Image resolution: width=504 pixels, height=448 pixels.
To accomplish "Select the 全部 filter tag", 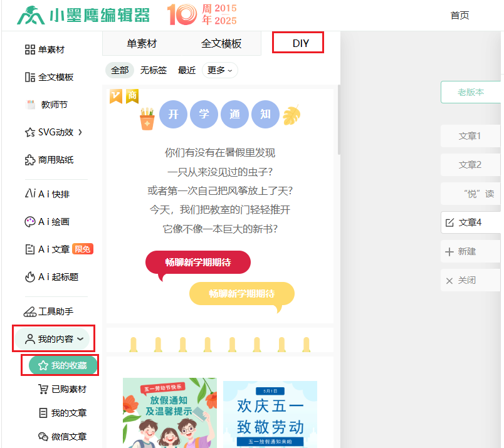I will click(120, 70).
